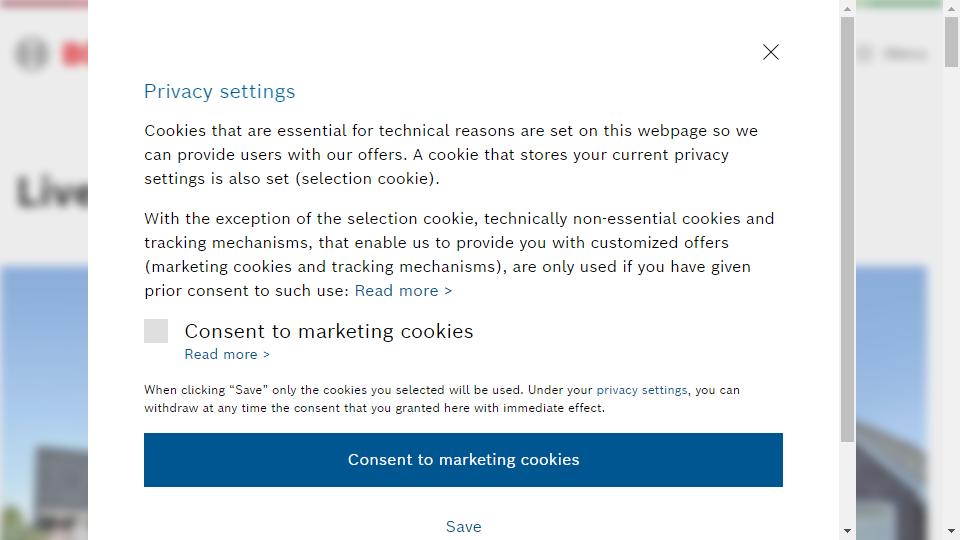This screenshot has width=960, height=540.
Task: Click the blurred Bosch logo behind the dialog
Action: [x=50, y=54]
